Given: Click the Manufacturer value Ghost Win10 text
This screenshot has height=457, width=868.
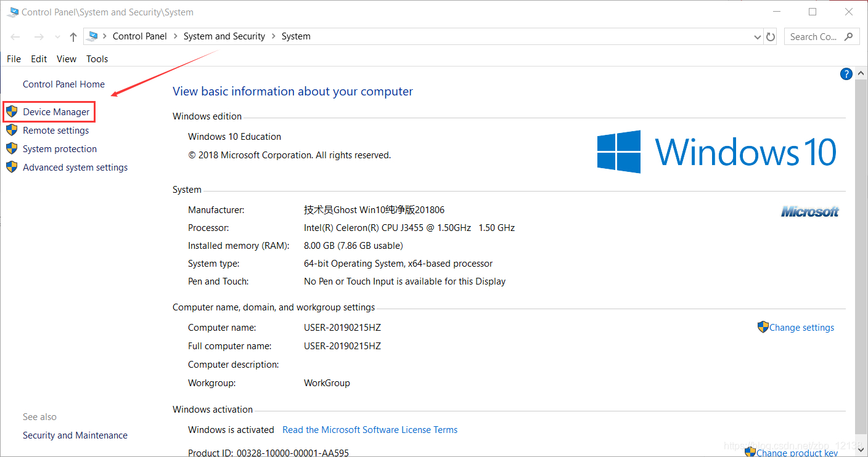Looking at the screenshot, I should 374,210.
